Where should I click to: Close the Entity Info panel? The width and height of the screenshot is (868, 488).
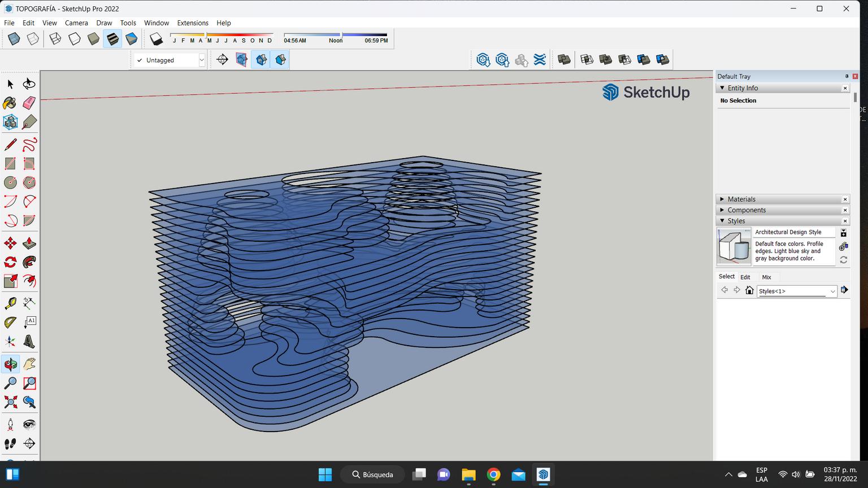(845, 88)
